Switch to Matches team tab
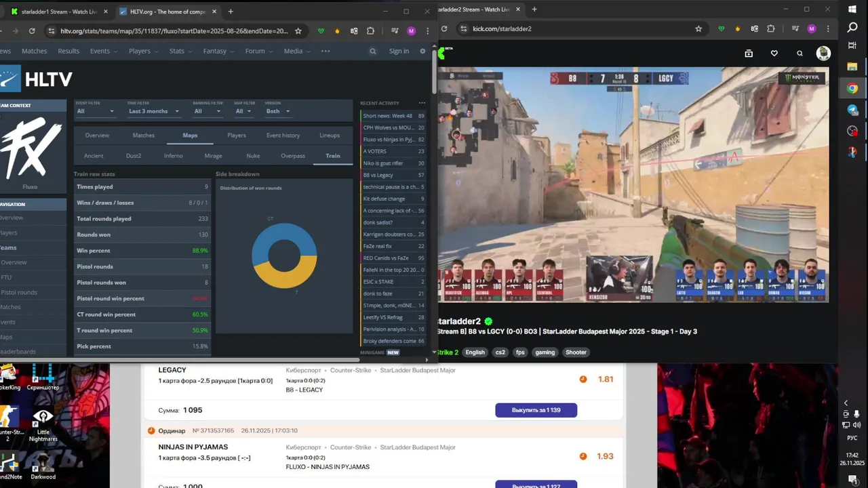The height and width of the screenshot is (488, 868). [143, 136]
